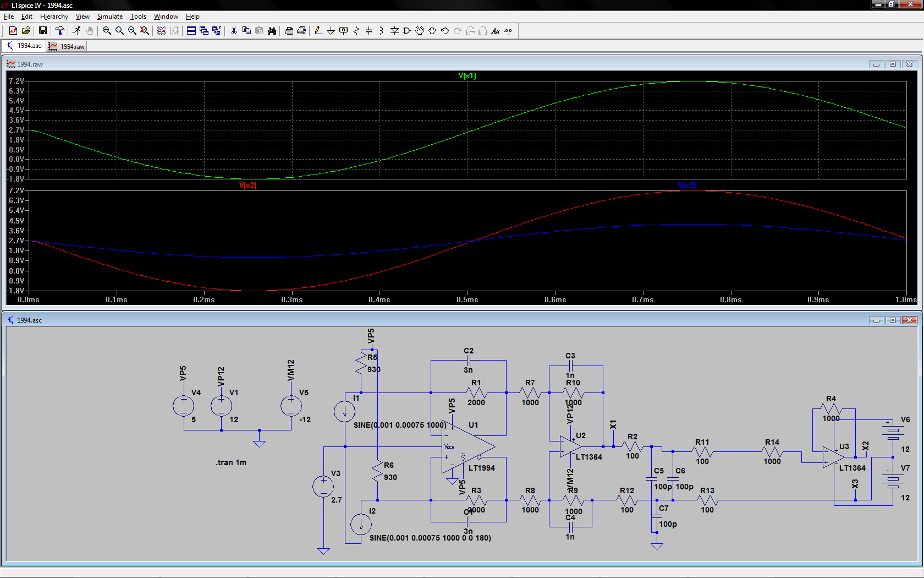The image size is (924, 578).
Task: Switch to the 1994.asc tab
Action: click(x=24, y=46)
